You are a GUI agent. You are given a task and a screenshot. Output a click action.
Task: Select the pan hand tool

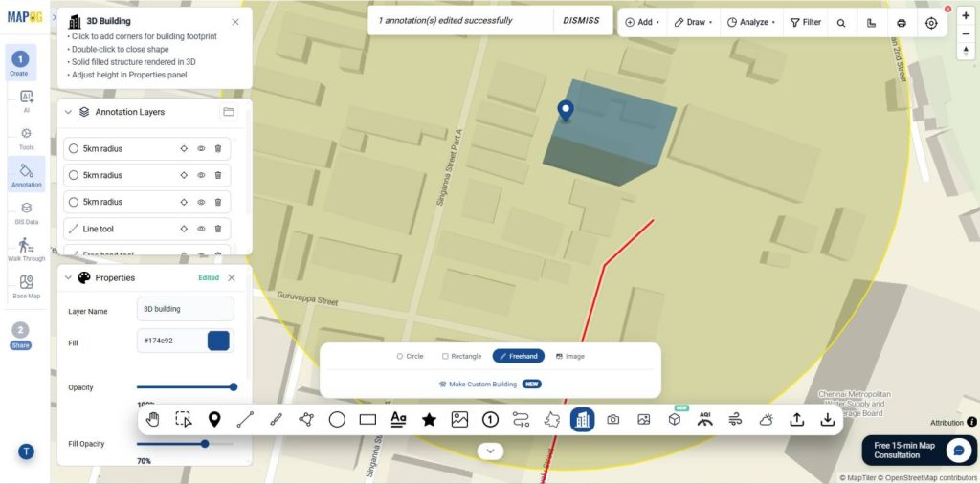[152, 420]
